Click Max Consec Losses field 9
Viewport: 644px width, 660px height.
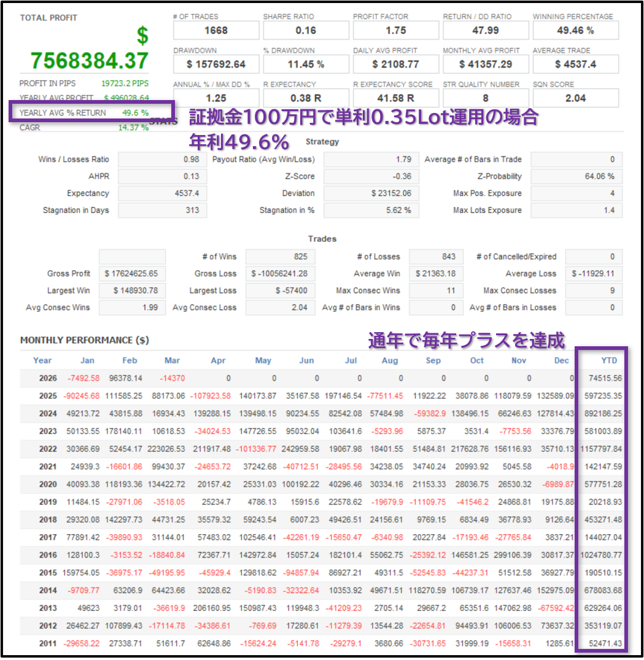(594, 290)
